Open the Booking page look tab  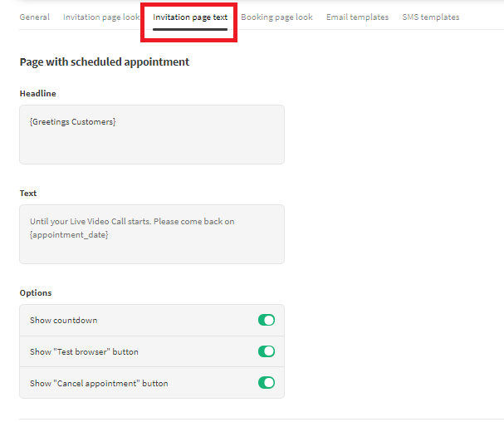pyautogui.click(x=276, y=17)
